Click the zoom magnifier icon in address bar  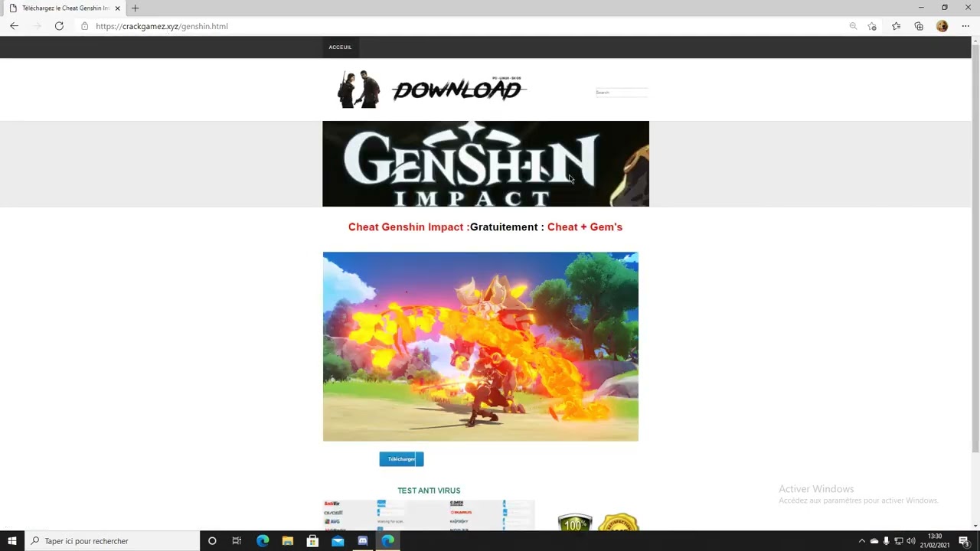853,26
